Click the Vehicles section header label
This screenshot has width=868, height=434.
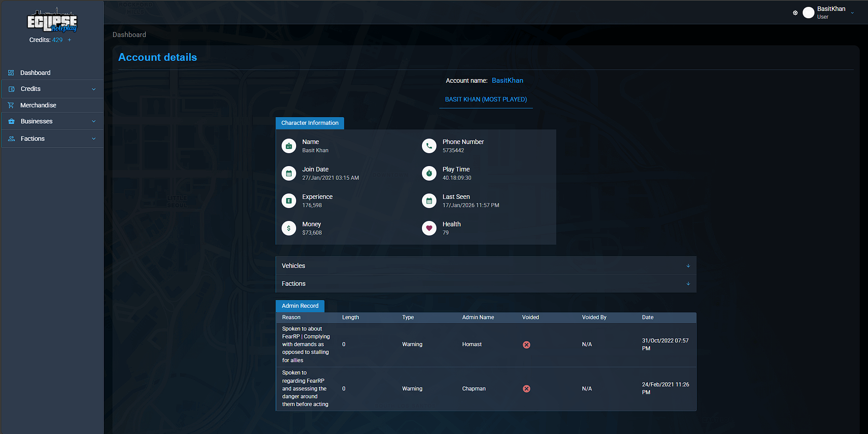(x=293, y=266)
